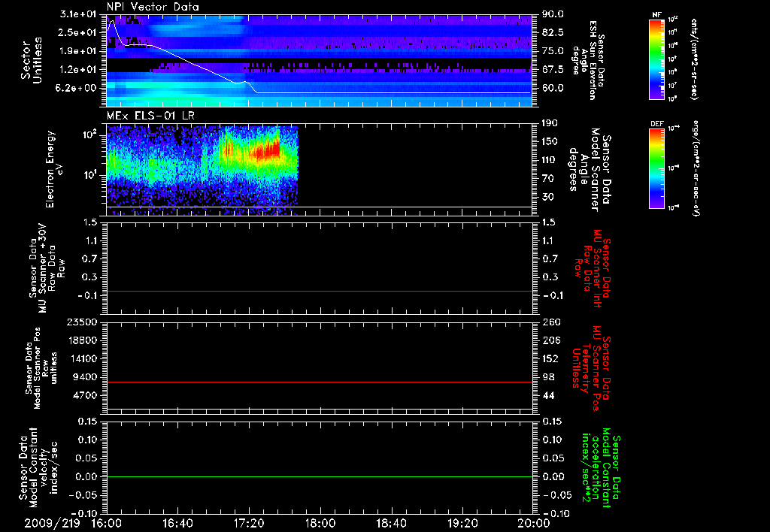Click the 19:20 time axis label
The width and height of the screenshot is (770, 532).
point(462,523)
